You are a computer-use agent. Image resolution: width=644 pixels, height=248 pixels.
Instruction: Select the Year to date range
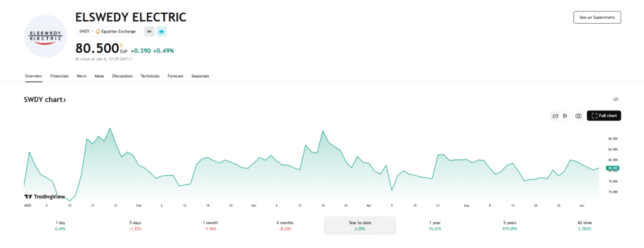click(360, 225)
